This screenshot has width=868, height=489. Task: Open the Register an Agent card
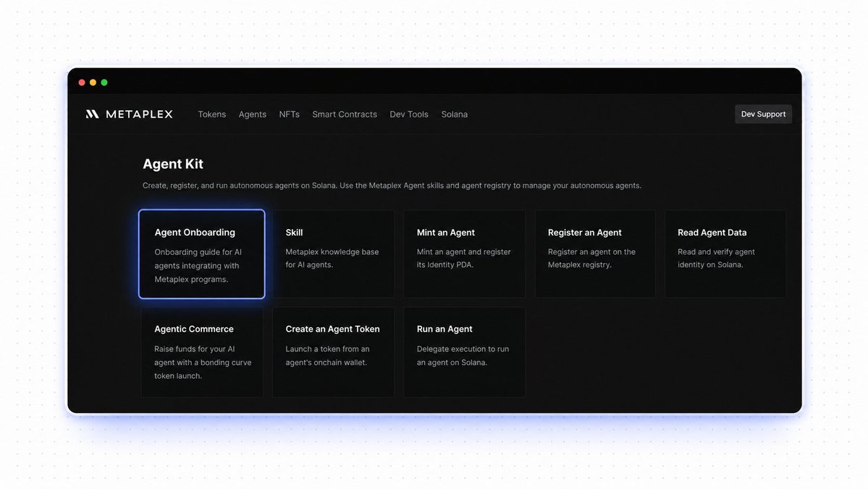point(595,254)
